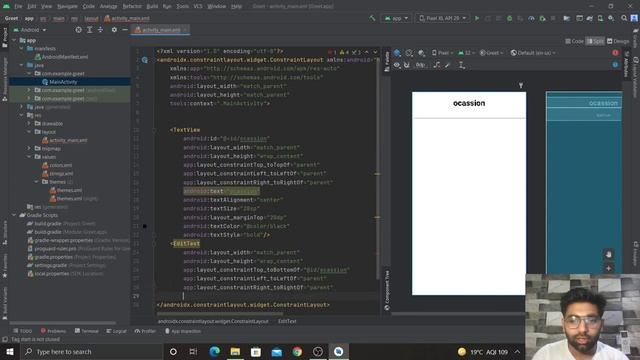This screenshot has height=360, width=640.
Task: Open the API version 32 dropdown
Action: tap(467, 53)
